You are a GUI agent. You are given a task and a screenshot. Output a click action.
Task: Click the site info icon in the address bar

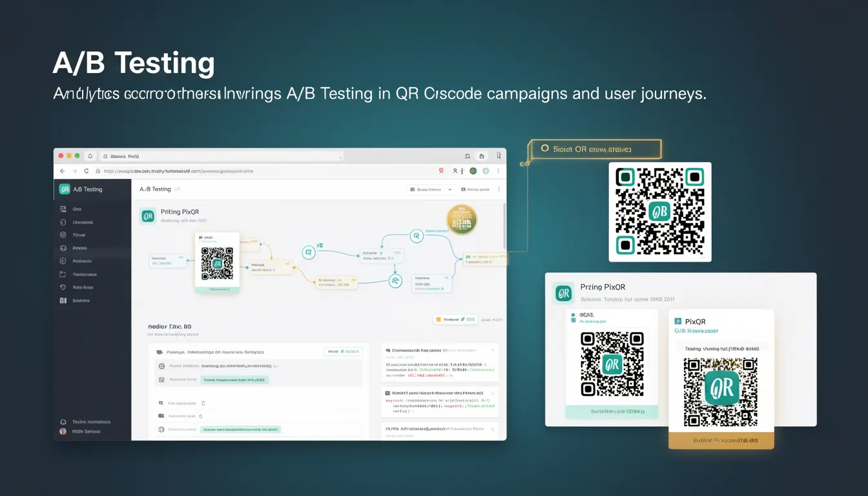pos(98,171)
